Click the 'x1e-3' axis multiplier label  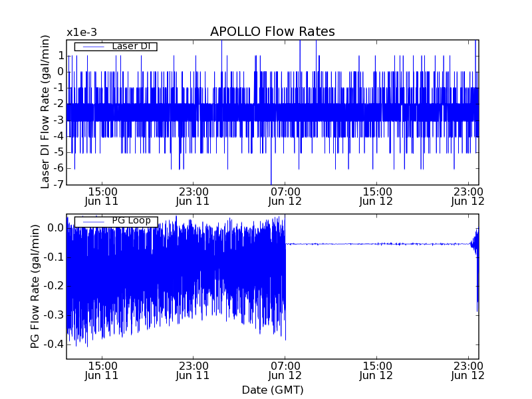(x=82, y=33)
